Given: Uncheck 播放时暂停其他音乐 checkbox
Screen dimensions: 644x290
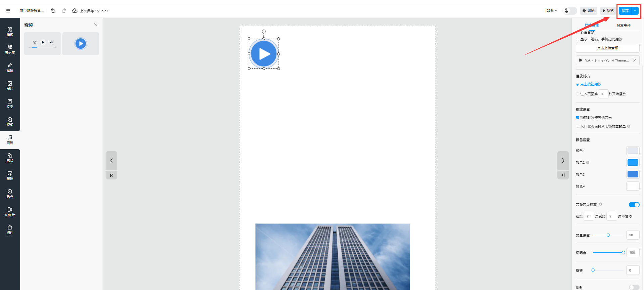Looking at the screenshot, I should (578, 118).
